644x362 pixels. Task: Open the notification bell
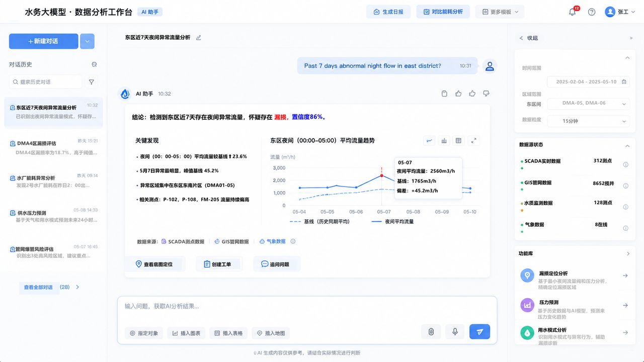click(573, 12)
